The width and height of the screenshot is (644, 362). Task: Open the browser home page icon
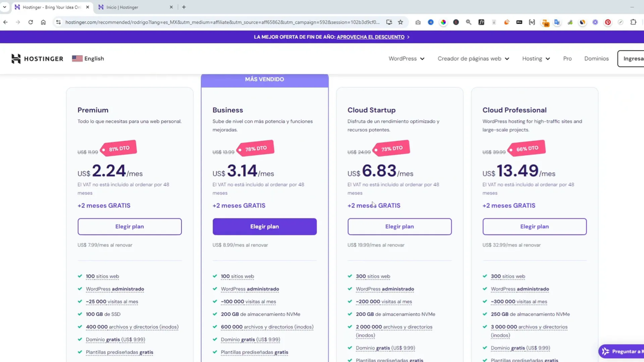click(x=43, y=22)
